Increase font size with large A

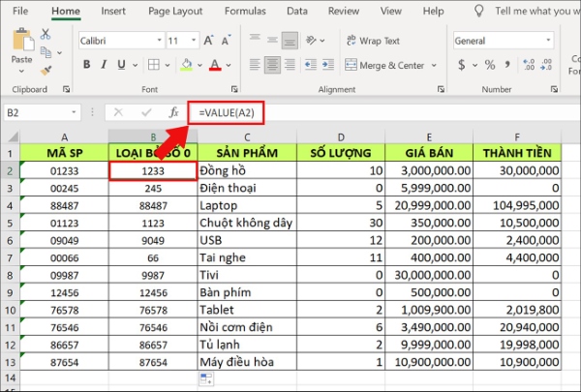[208, 40]
